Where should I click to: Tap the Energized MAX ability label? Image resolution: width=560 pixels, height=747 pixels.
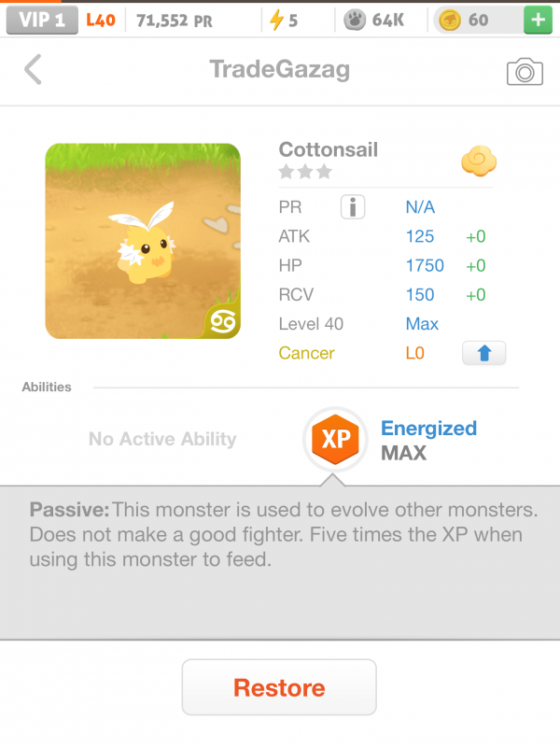point(428,441)
